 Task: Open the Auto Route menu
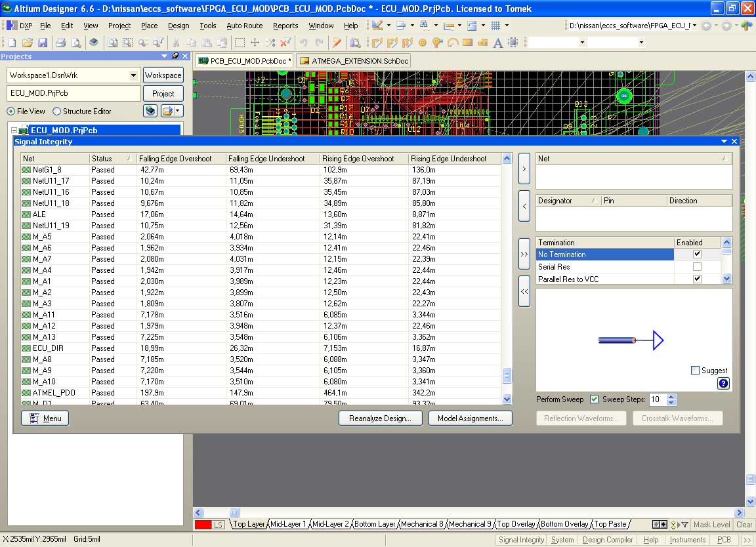(244, 26)
